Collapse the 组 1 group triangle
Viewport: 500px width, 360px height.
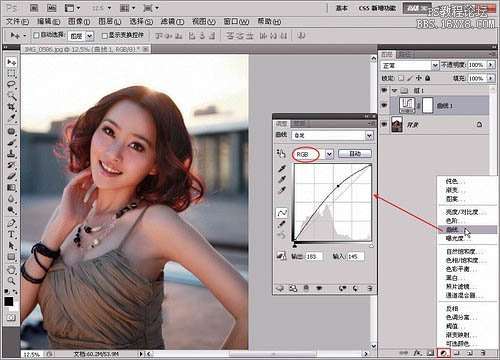(x=395, y=90)
